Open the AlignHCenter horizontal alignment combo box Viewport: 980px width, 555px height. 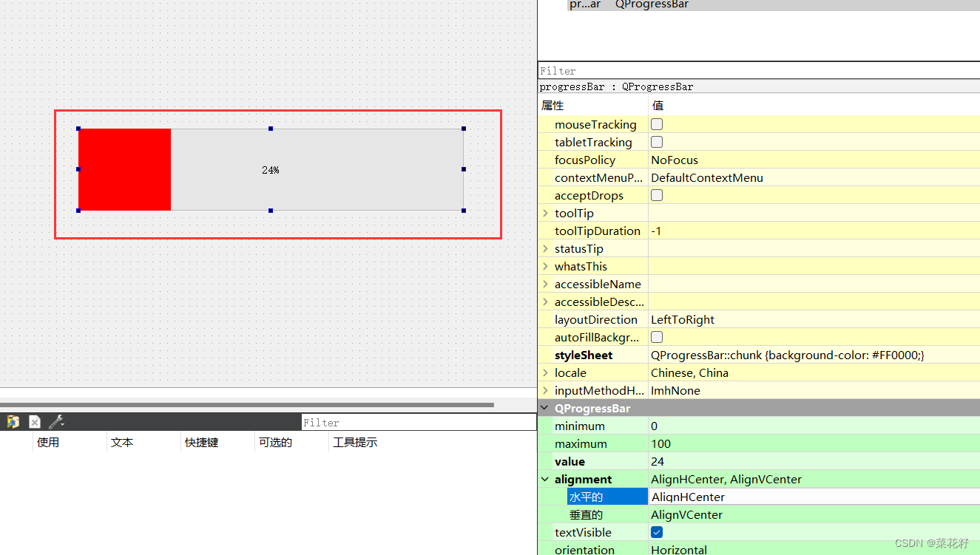click(814, 497)
